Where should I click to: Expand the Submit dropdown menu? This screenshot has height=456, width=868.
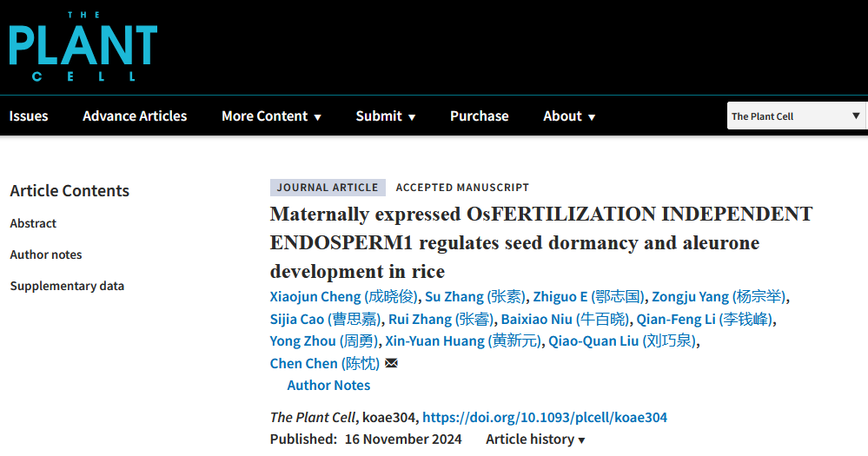coord(385,116)
